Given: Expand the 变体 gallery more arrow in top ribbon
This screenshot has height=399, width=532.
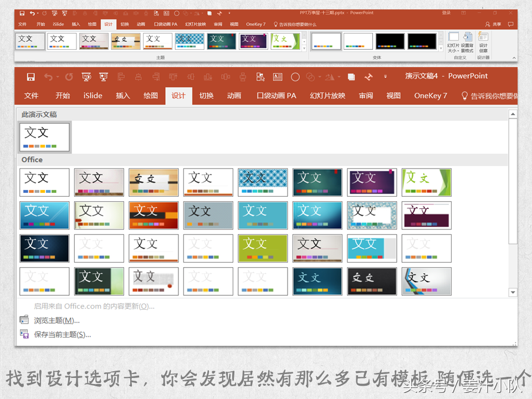Looking at the screenshot, I should [x=441, y=49].
